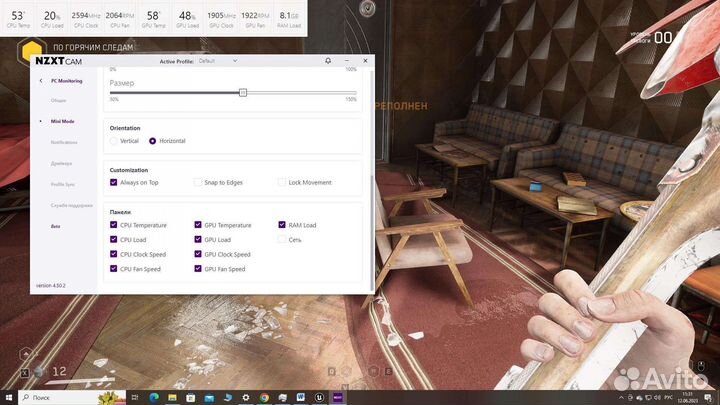
Task: Open File Explorer from the taskbar
Action: pos(172,397)
